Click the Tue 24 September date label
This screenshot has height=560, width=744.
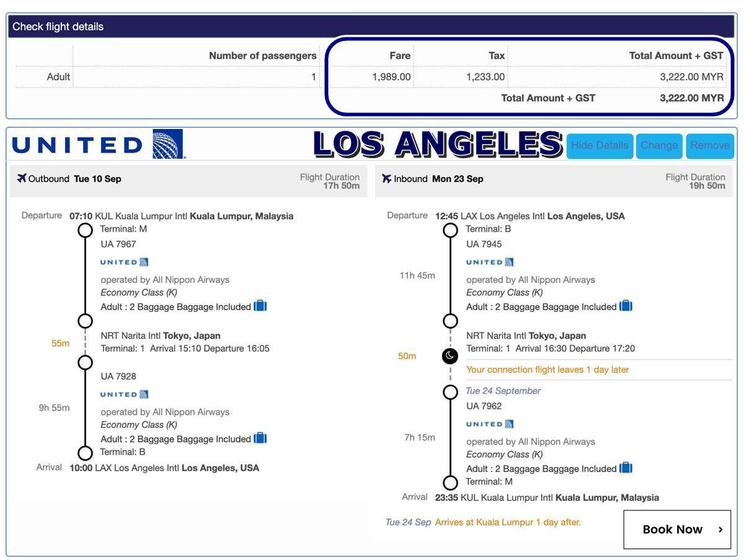pos(503,391)
